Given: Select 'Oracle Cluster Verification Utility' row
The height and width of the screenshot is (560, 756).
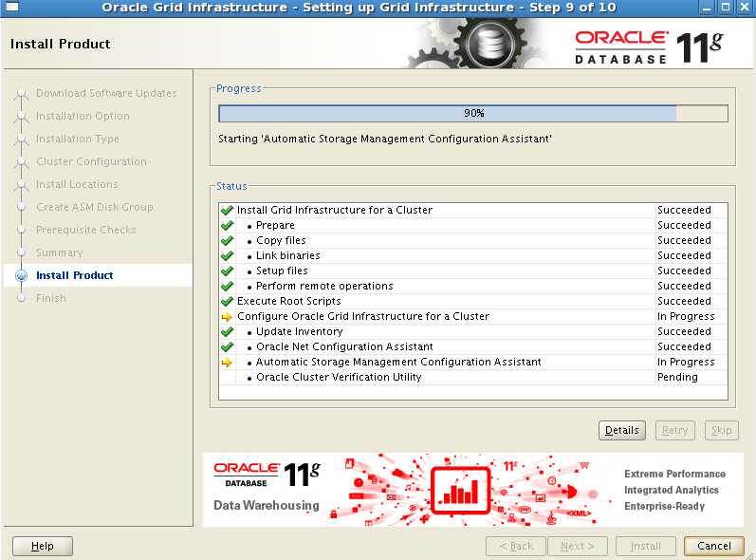Looking at the screenshot, I should (473, 377).
